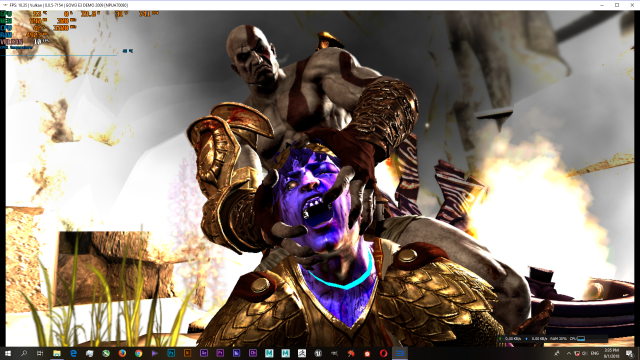Open the Windows Start menu
640x360 pixels.
click(8, 353)
